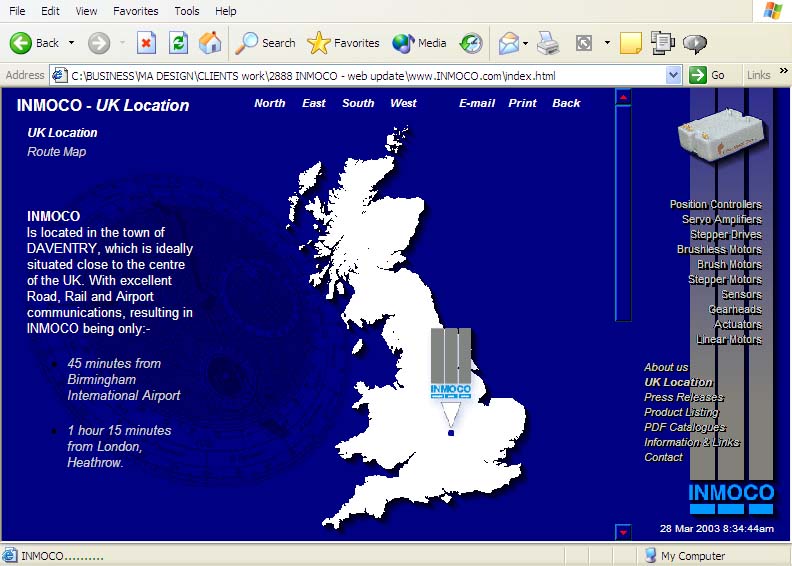The height and width of the screenshot is (566, 792).
Task: Click the E-mail page link
Action: [x=477, y=103]
